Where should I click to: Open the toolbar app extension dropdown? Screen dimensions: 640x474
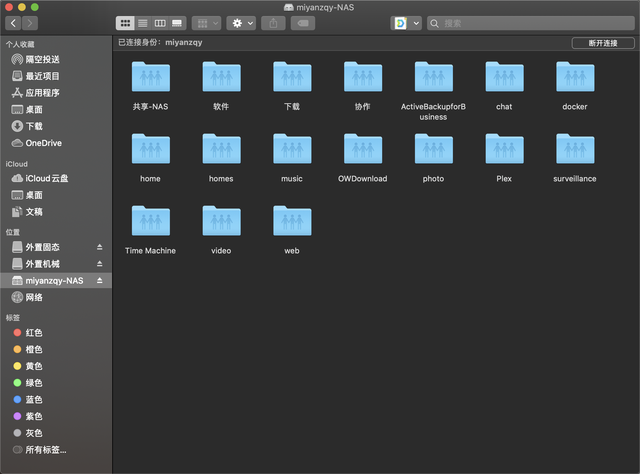coord(406,23)
